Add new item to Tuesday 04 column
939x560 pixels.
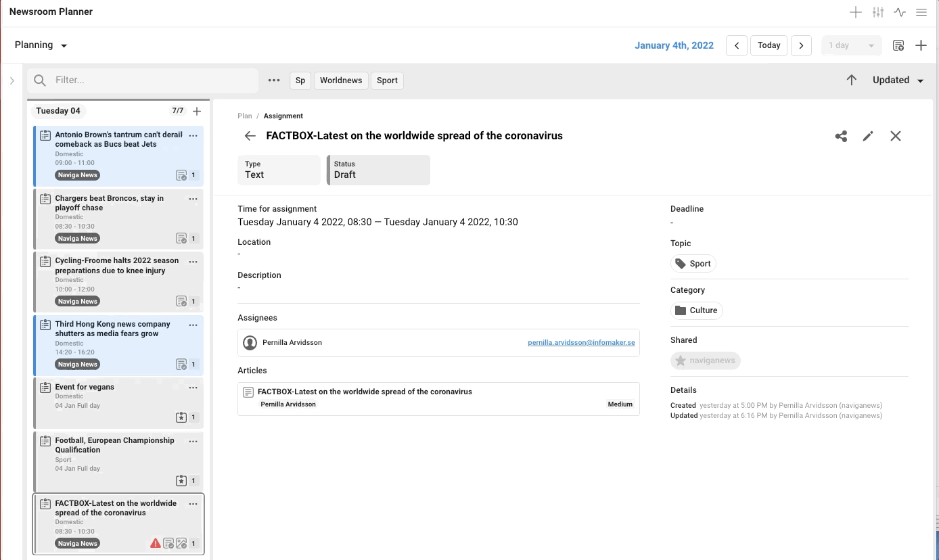point(197,111)
